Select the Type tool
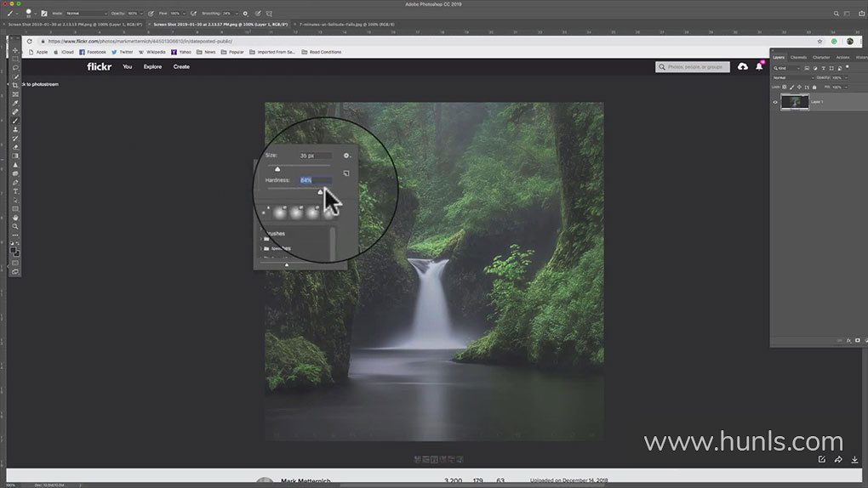868x488 pixels. [15, 191]
